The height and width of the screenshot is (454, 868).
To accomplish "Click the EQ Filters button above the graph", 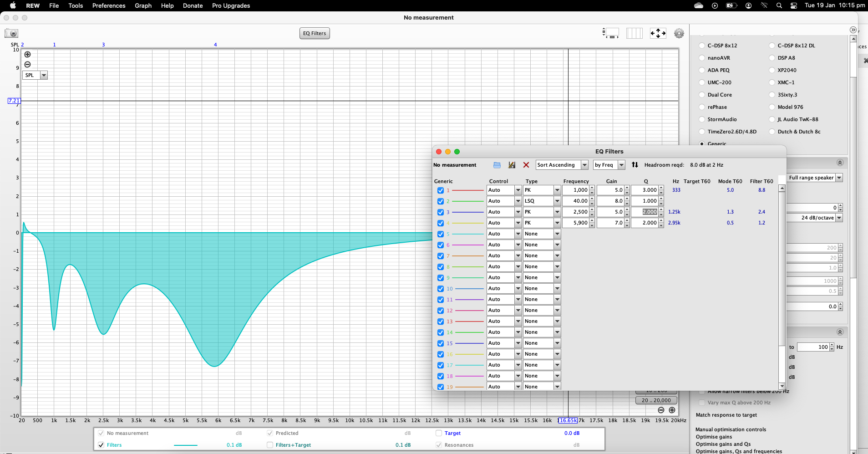I will (315, 33).
